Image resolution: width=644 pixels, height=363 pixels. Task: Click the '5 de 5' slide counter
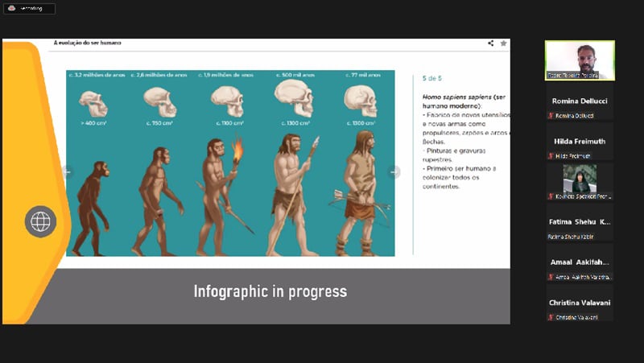(431, 78)
